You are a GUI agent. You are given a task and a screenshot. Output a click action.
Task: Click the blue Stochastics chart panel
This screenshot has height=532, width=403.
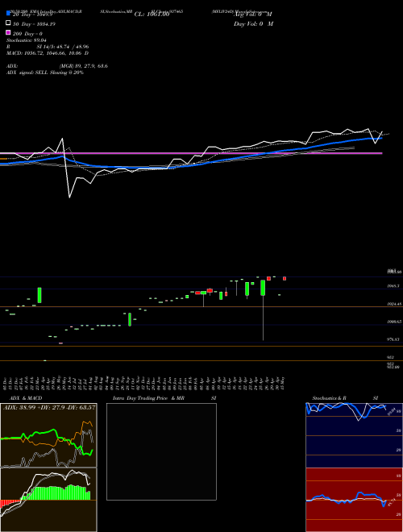tap(355, 435)
